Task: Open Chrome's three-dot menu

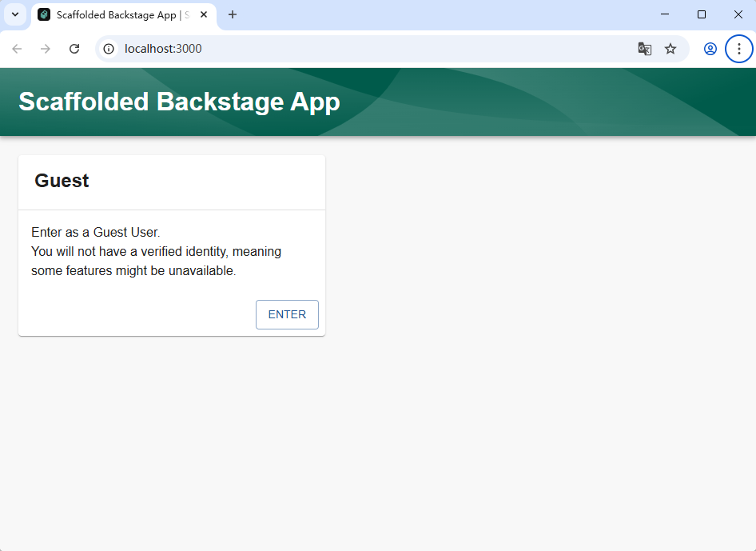Action: (738, 49)
